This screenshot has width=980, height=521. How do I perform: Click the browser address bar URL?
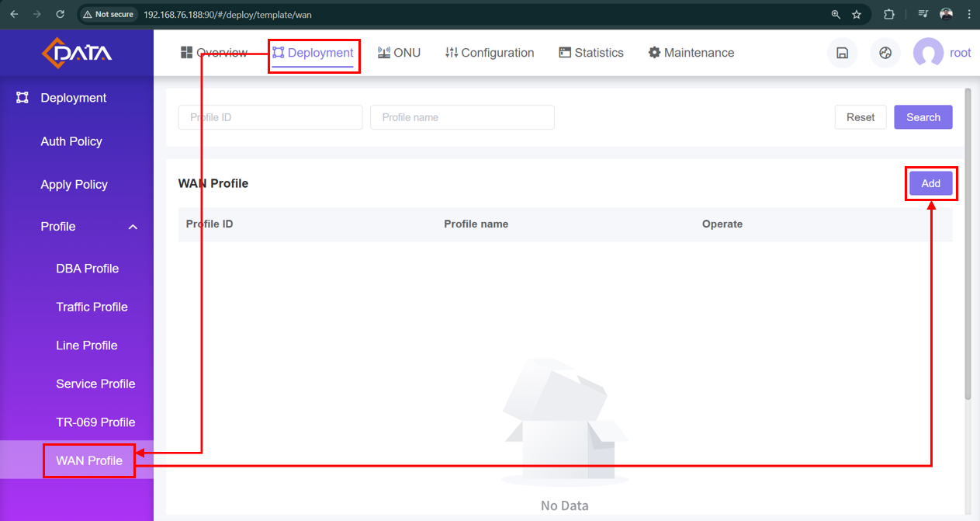click(227, 14)
